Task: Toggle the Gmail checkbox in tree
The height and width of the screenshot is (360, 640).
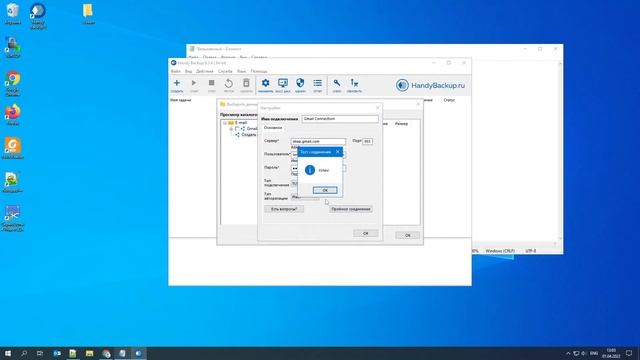Action: [x=237, y=129]
